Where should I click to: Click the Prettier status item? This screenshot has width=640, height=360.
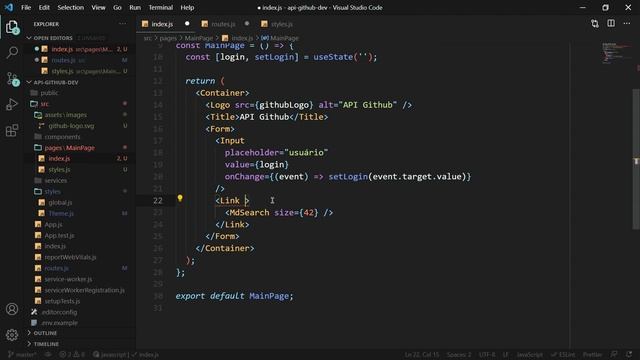click(593, 355)
